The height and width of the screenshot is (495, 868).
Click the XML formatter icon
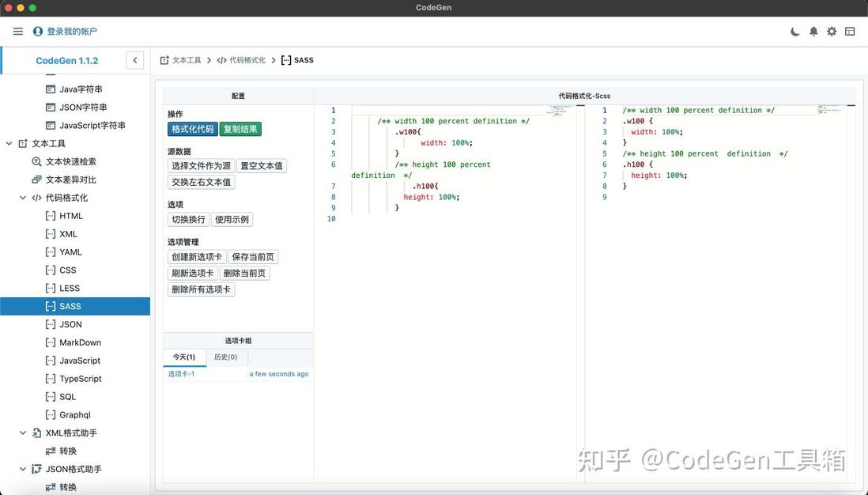click(51, 234)
